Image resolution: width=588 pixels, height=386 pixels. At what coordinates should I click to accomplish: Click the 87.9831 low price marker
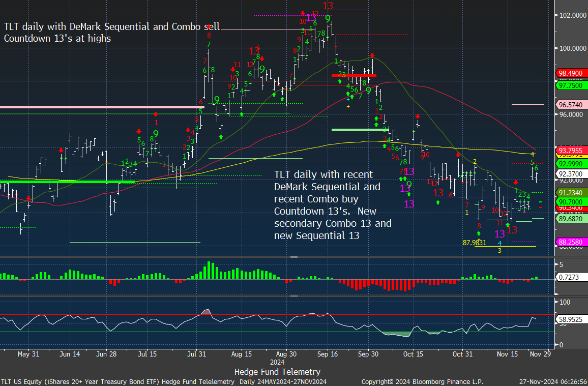click(474, 243)
